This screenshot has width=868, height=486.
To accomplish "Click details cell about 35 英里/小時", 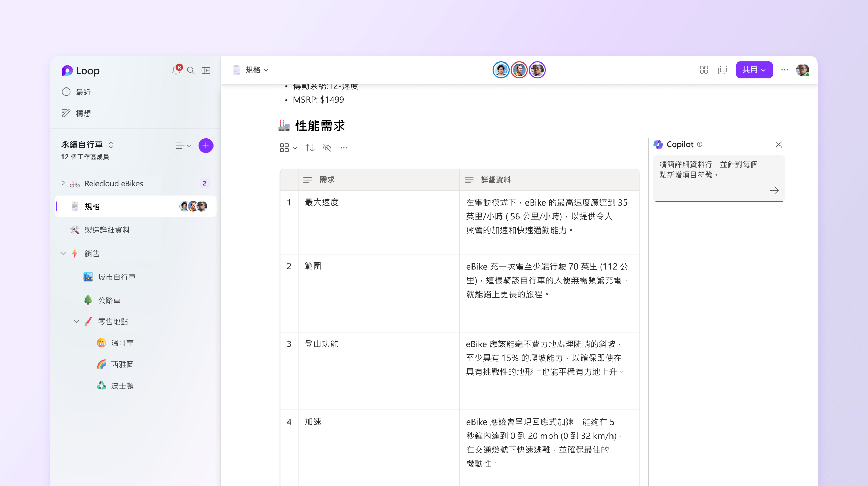I will point(549,222).
